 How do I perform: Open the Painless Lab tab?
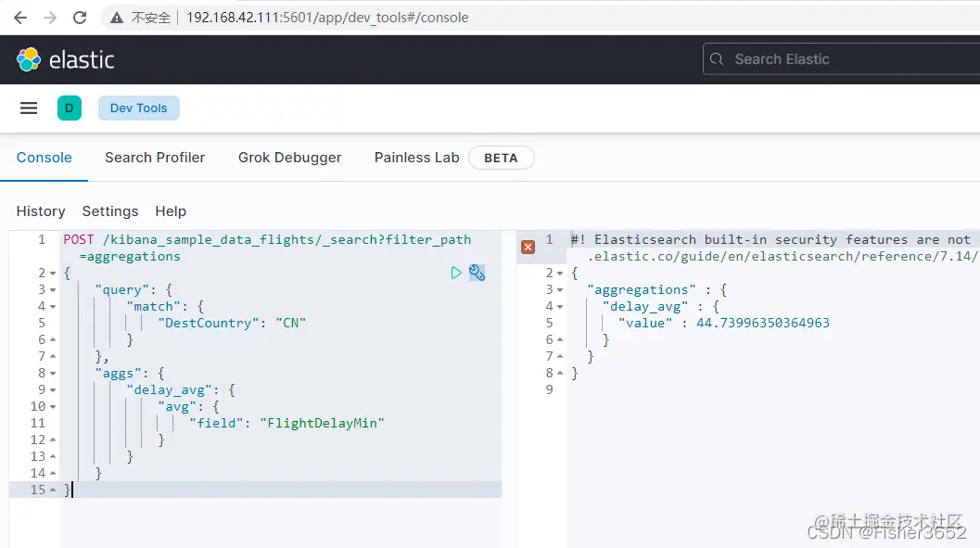416,158
